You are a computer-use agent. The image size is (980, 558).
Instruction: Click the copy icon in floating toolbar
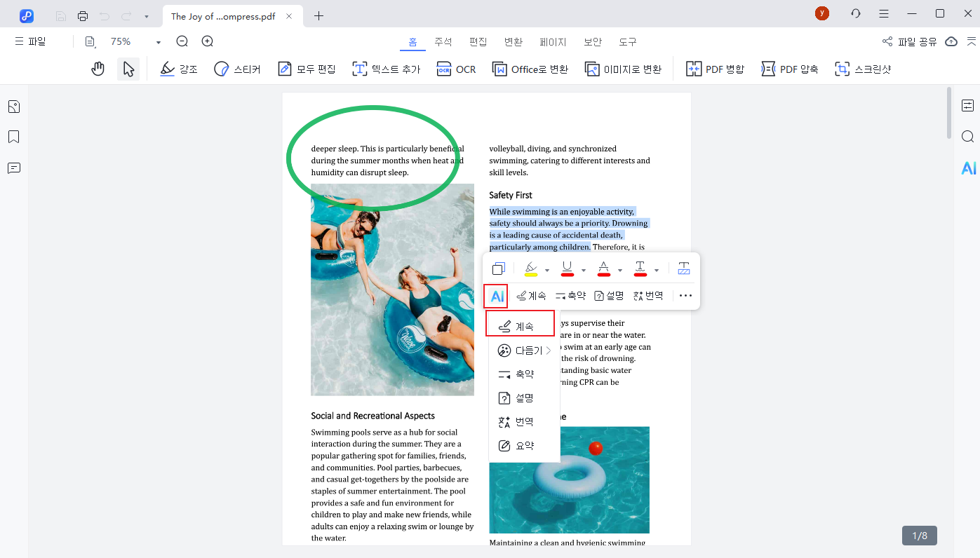499,268
